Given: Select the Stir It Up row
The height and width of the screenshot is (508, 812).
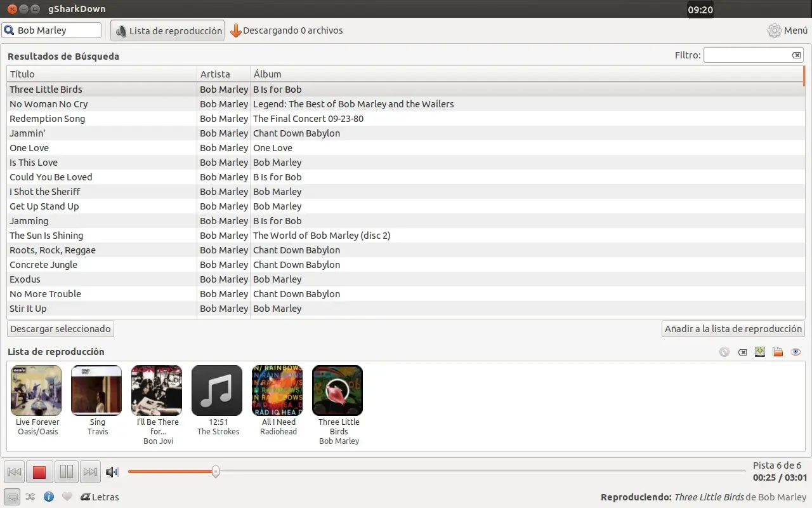Looking at the screenshot, I should click(405, 309).
